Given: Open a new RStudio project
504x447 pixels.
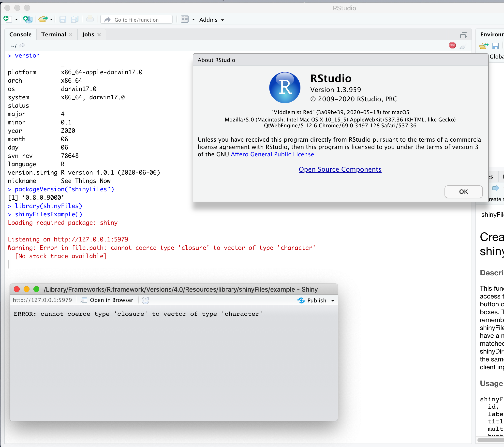Looking at the screenshot, I should pyautogui.click(x=28, y=20).
